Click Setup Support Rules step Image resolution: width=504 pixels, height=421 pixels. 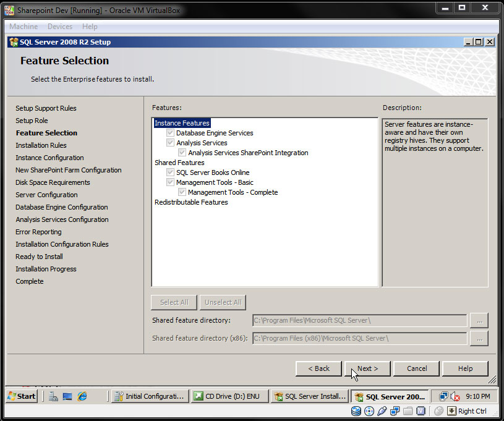pos(46,108)
